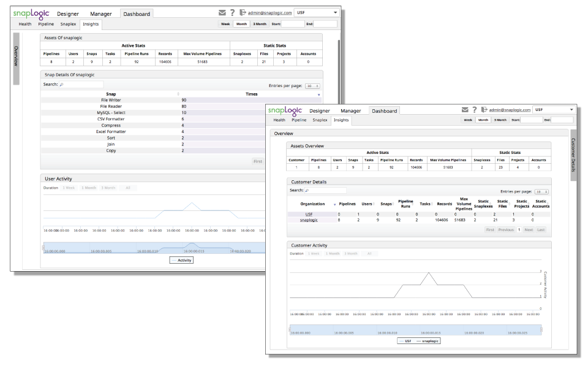Open the Manager tab in the back window
This screenshot has height=368, width=588.
point(101,14)
